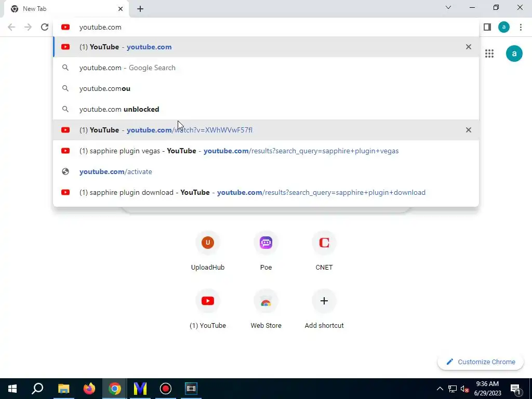
Task: Open the sapphire plugin download result
Action: (266, 192)
